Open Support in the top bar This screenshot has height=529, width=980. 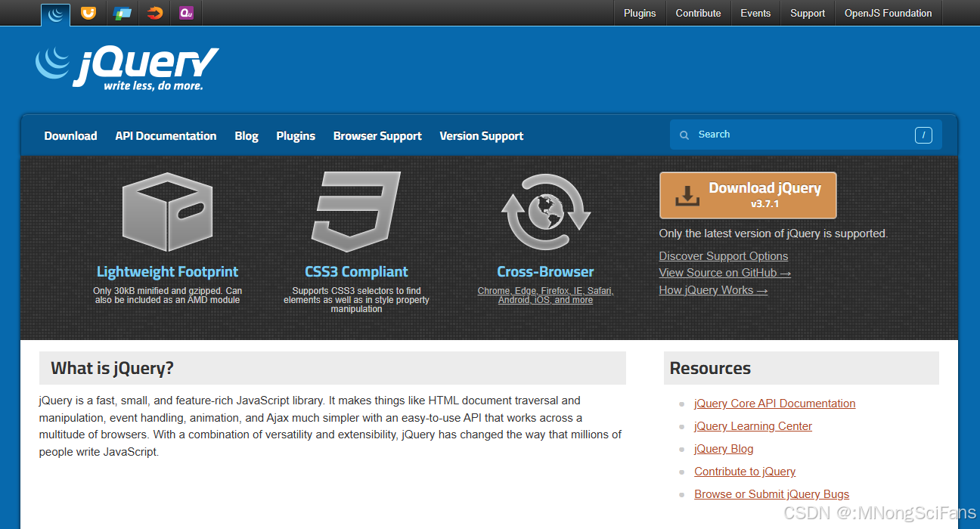pos(808,13)
